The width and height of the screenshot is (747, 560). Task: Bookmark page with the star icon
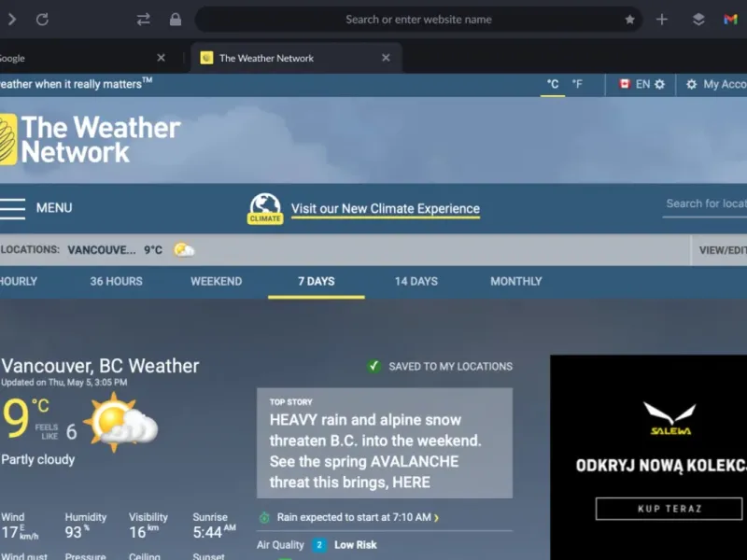click(x=629, y=20)
